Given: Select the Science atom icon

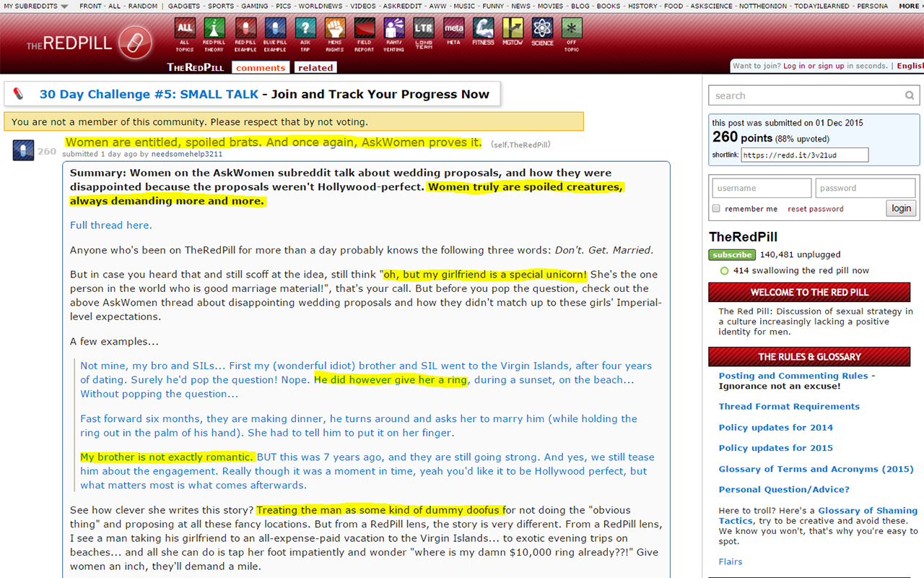Looking at the screenshot, I should pyautogui.click(x=542, y=29).
